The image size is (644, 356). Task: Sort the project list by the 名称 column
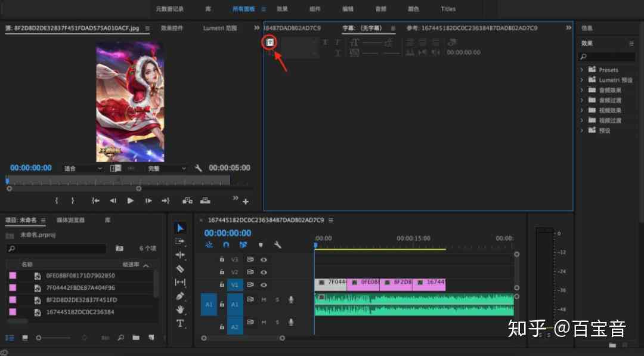[x=27, y=265]
